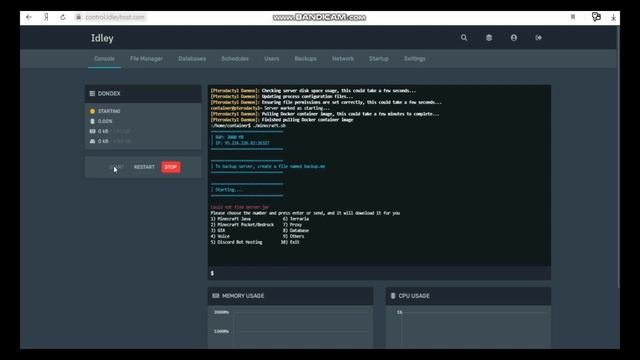Open the account profile icon in header
This screenshot has width=640, height=360.
coord(514,38)
